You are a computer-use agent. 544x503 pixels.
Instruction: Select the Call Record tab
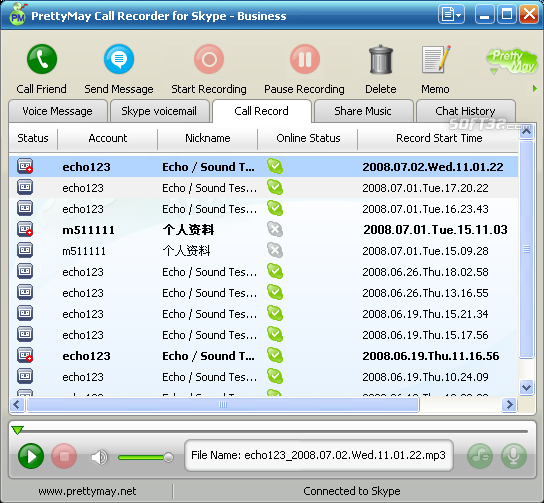(262, 111)
